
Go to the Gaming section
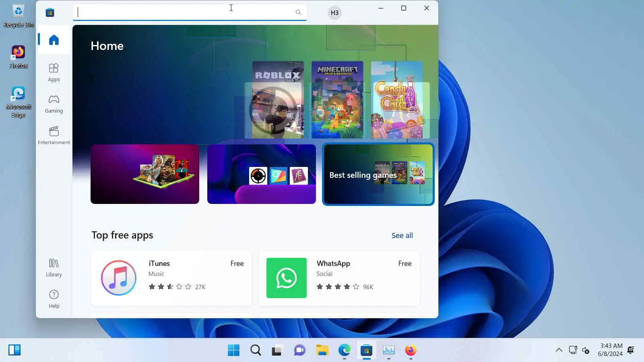point(54,104)
